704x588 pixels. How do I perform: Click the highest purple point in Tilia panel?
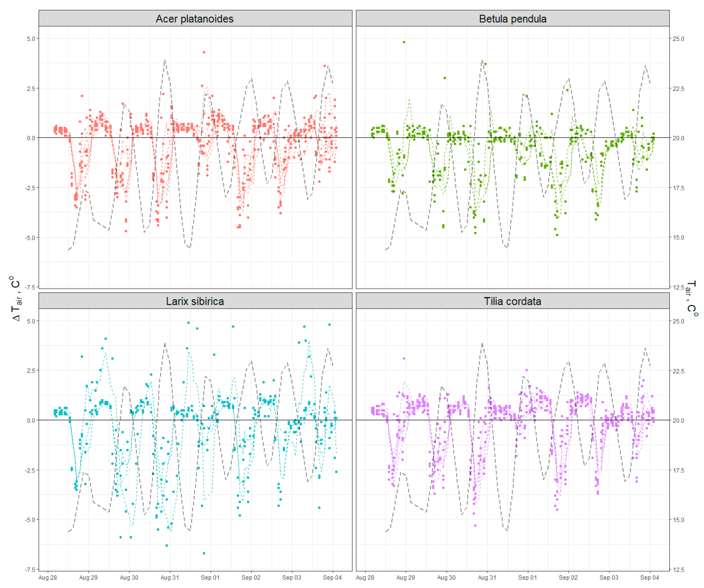pos(404,359)
